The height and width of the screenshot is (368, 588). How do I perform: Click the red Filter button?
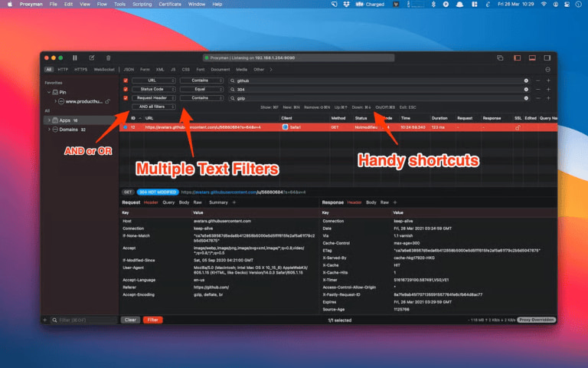pyautogui.click(x=152, y=320)
